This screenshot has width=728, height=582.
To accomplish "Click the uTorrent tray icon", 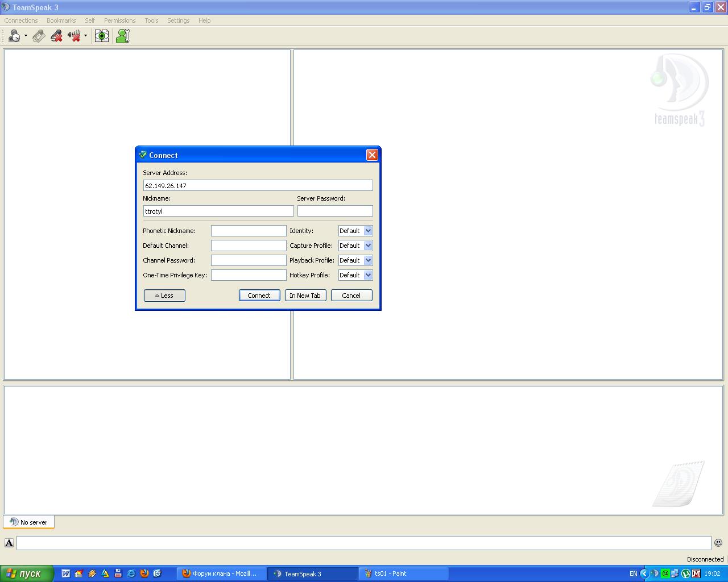I will pos(685,573).
